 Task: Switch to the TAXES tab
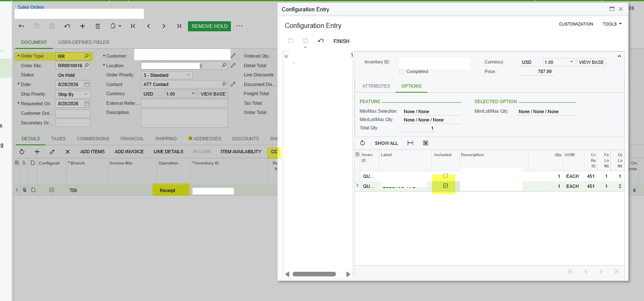tap(58, 139)
